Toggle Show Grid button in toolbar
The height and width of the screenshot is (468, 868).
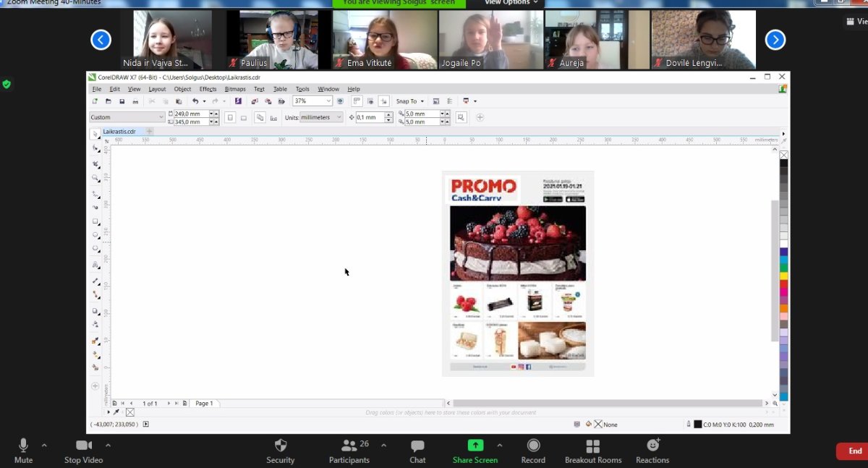pyautogui.click(x=370, y=101)
